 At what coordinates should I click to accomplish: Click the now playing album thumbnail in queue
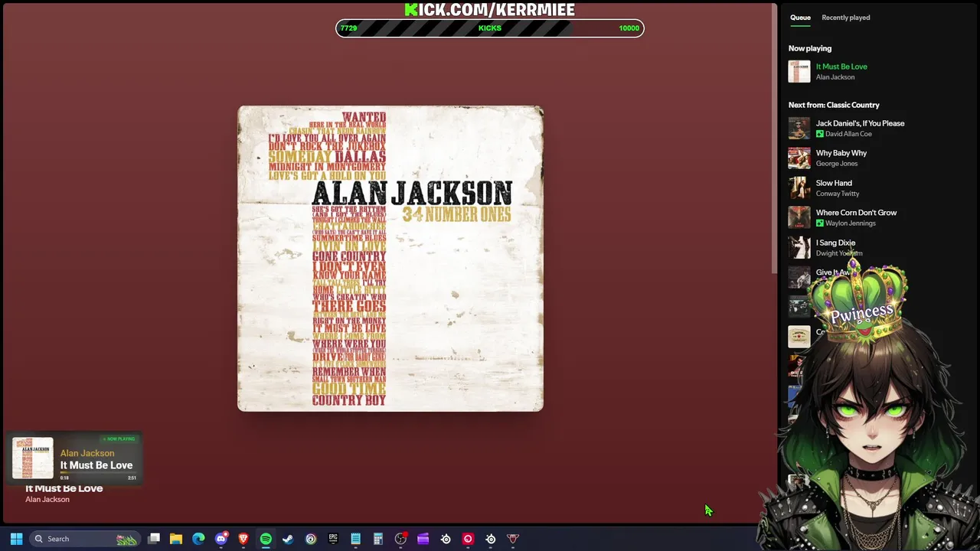(x=799, y=71)
